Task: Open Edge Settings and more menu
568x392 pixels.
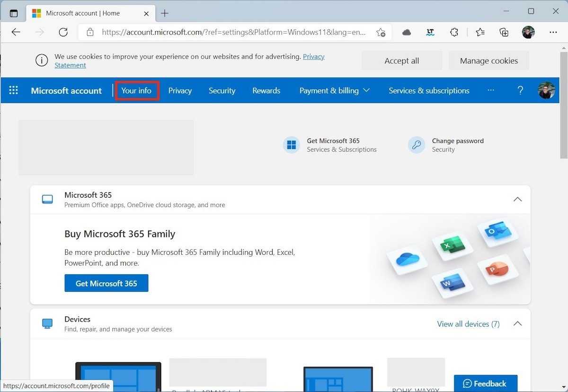Action: click(553, 32)
